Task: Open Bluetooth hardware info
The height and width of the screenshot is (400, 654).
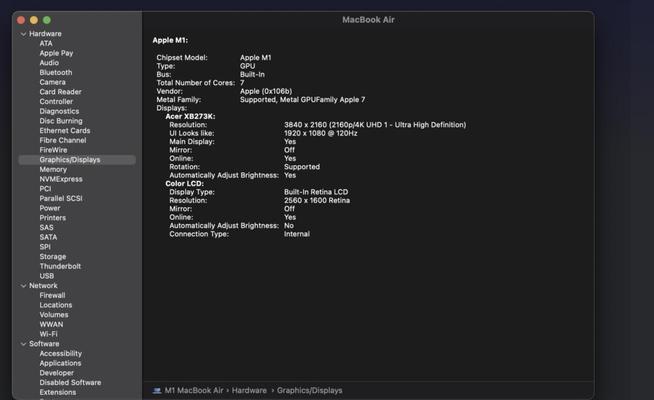Action: (56, 73)
